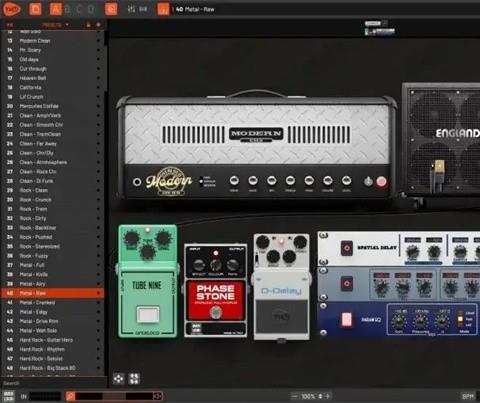Flip the Param EQ Mode switch
This screenshot has height=403, width=480.
tap(460, 318)
